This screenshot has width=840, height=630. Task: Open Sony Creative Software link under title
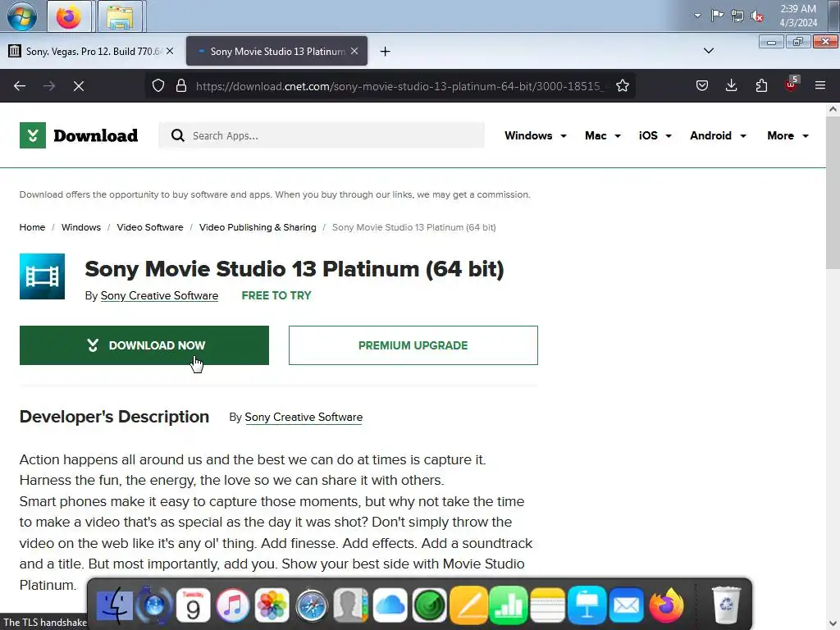(x=159, y=295)
